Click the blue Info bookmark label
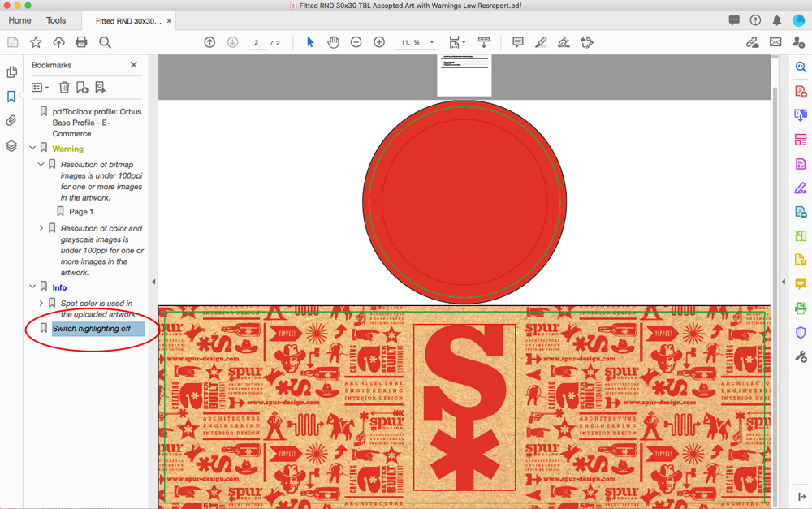 pos(59,287)
